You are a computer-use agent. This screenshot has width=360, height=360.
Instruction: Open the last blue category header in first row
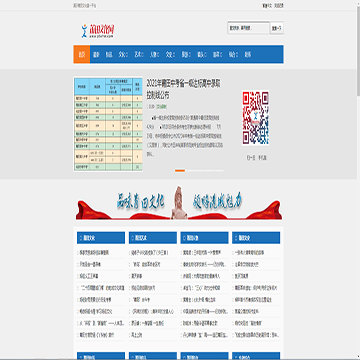(x=256, y=238)
